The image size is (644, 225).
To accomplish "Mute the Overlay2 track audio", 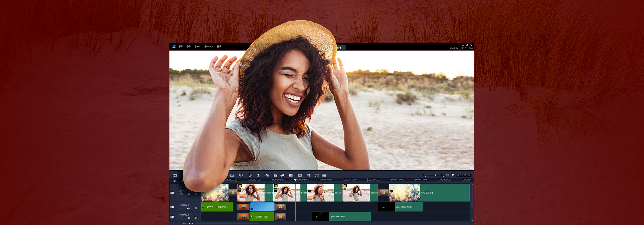I will point(188,218).
